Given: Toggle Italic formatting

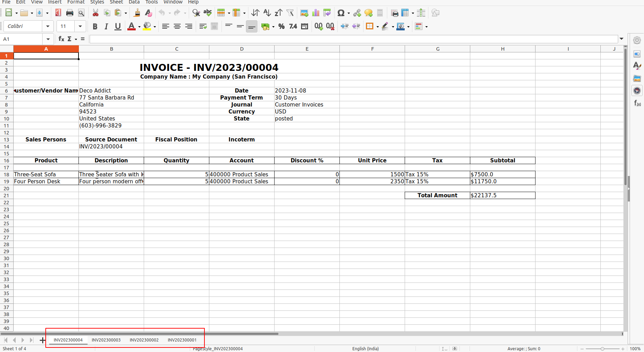Looking at the screenshot, I should pyautogui.click(x=106, y=27).
